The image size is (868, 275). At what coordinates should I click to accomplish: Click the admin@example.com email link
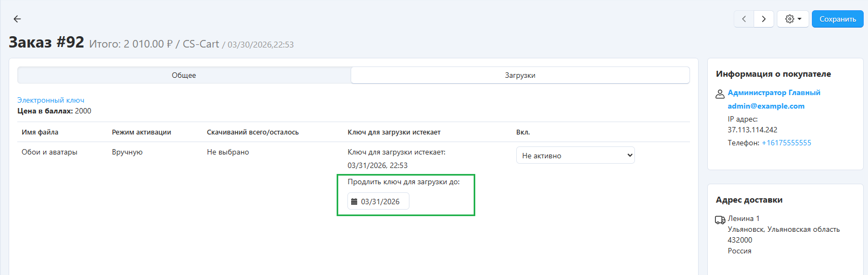click(x=766, y=106)
